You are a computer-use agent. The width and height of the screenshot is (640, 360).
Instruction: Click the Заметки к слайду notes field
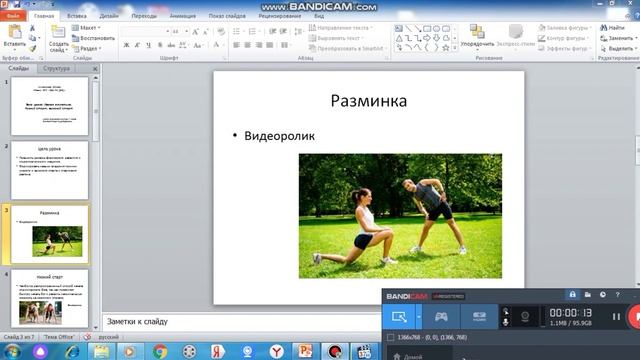(x=242, y=322)
